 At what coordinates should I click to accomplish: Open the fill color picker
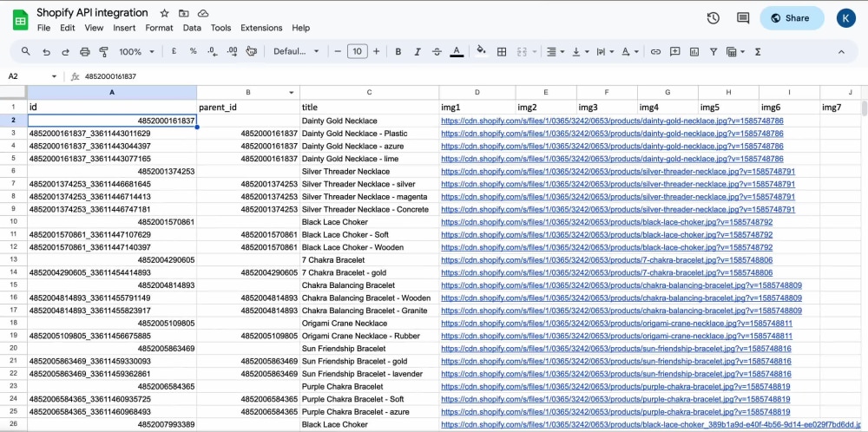pyautogui.click(x=481, y=51)
